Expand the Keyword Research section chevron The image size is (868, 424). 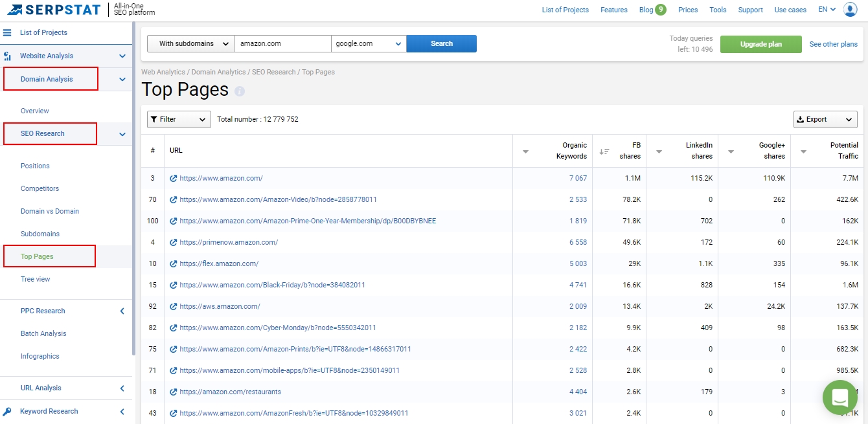pos(122,412)
